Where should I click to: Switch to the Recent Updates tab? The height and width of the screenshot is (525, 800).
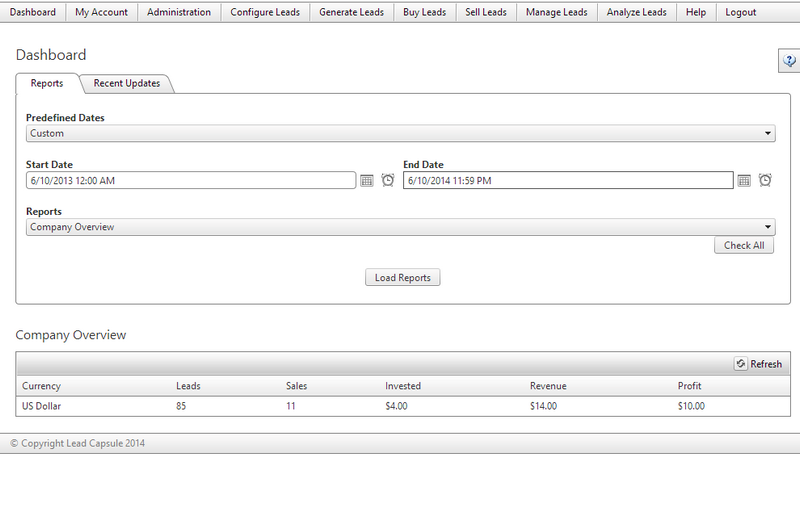pos(127,83)
